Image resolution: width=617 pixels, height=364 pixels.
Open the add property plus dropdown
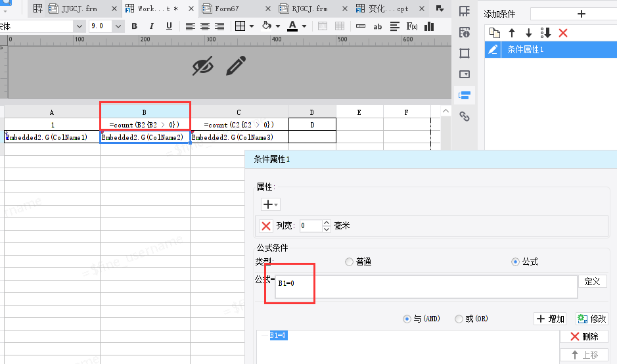click(x=270, y=204)
